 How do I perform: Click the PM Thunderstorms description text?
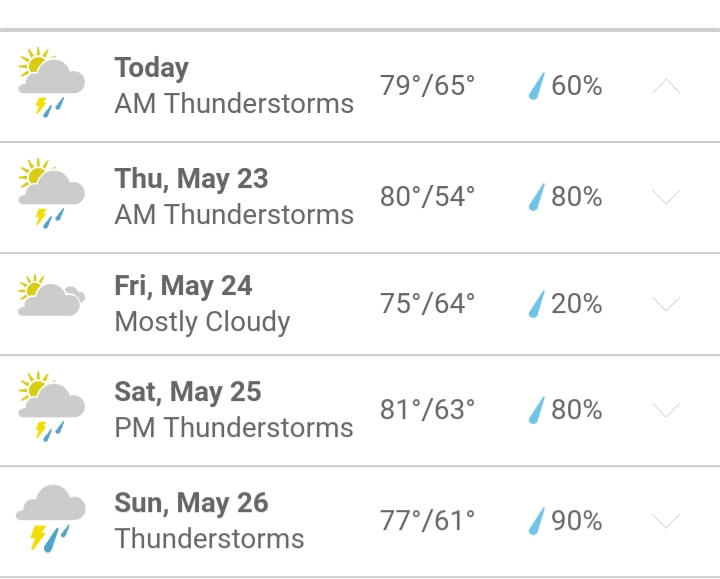point(234,428)
